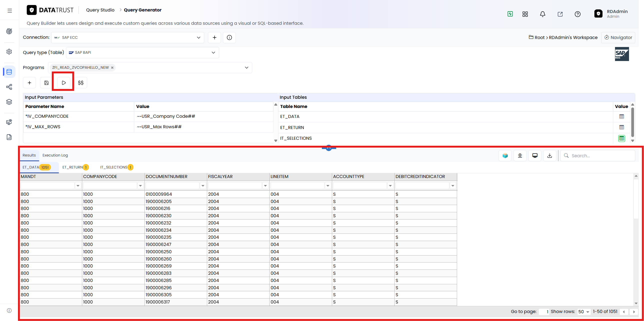Open the hamburger menu
This screenshot has height=321, width=644.
(10, 10)
